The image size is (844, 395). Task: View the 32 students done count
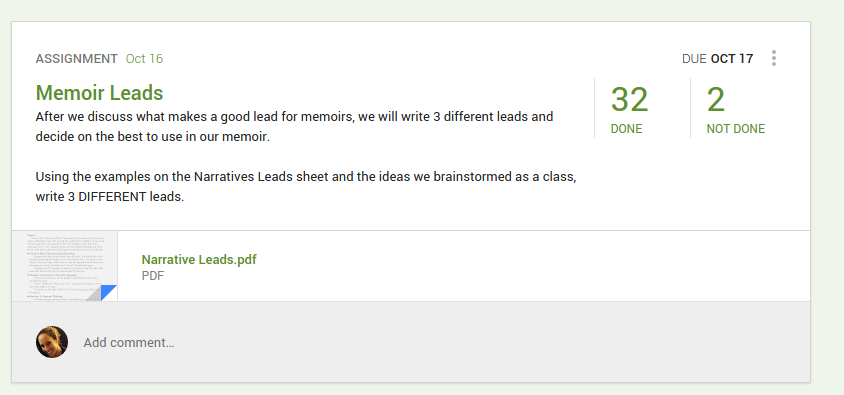click(x=629, y=100)
